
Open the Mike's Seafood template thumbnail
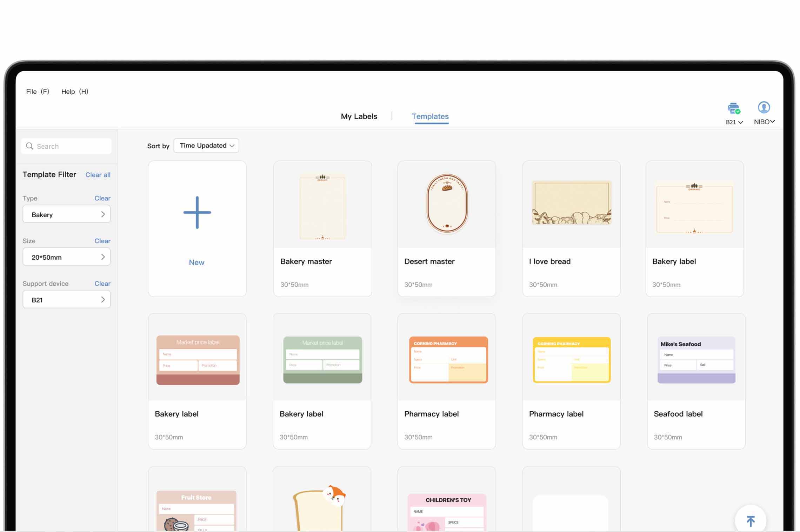pos(696,360)
